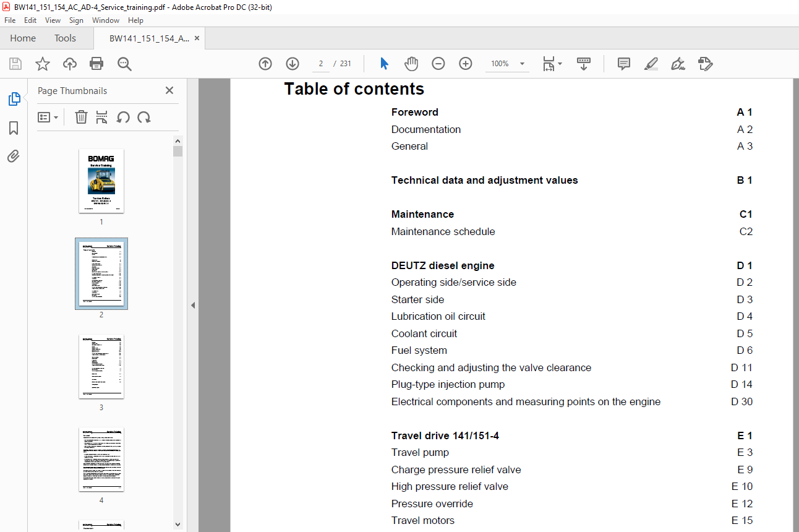Go to next page arrow
The height and width of the screenshot is (532, 799).
click(x=293, y=64)
